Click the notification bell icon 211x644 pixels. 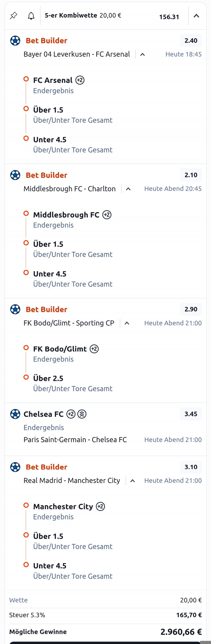click(31, 16)
